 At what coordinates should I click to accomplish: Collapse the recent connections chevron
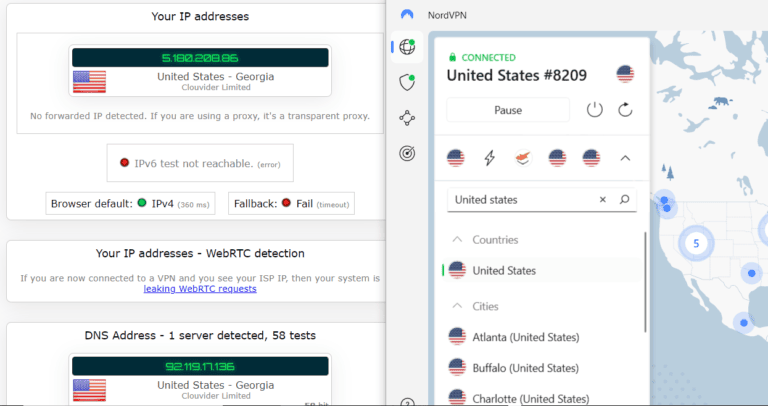pos(625,158)
